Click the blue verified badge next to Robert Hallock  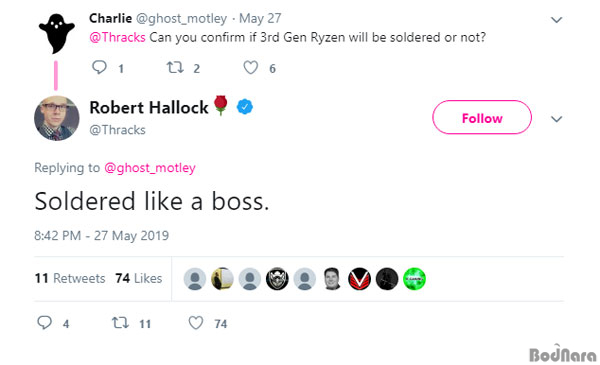tap(245, 107)
